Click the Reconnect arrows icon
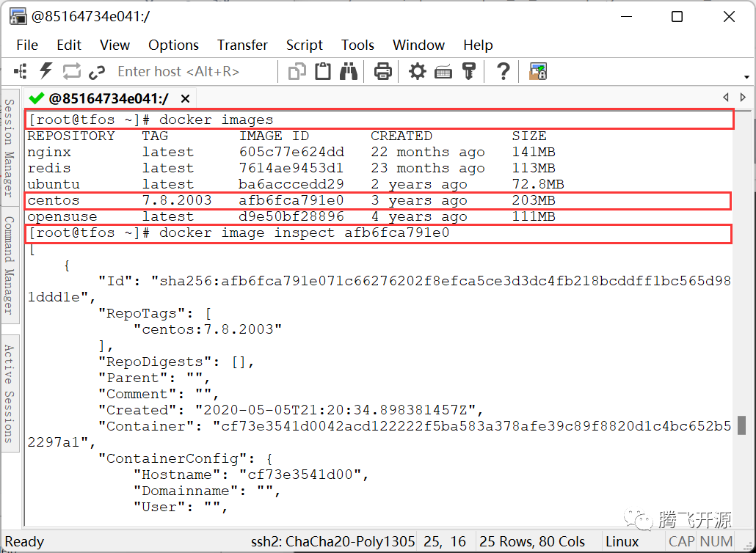Screen dimensions: 756x553 coord(71,72)
